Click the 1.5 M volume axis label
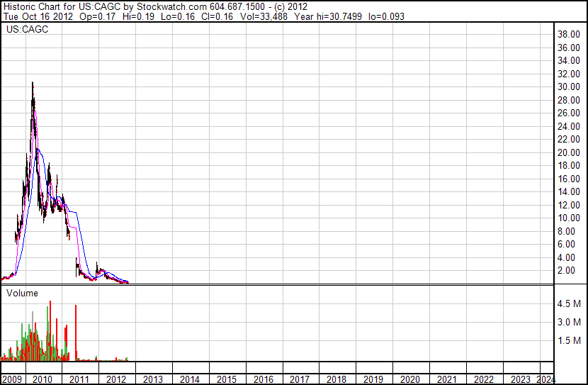This screenshot has height=385, width=588. pos(569,341)
